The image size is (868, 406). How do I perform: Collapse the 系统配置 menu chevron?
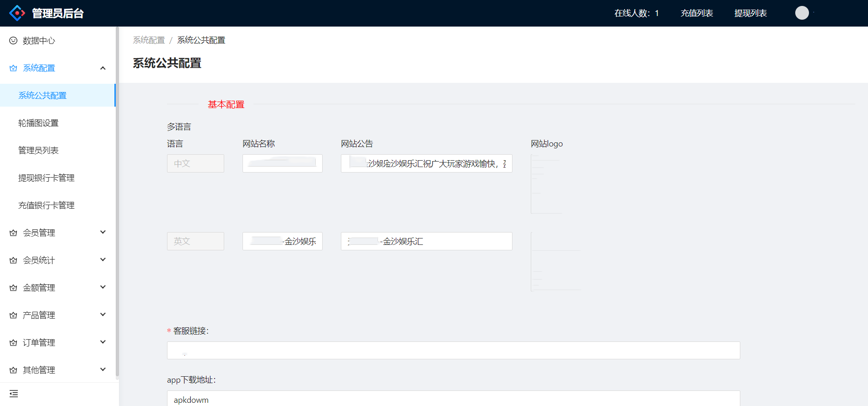(103, 68)
